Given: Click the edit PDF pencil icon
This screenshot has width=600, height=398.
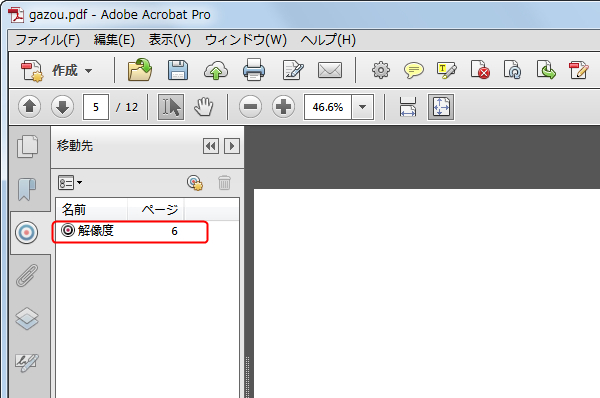Looking at the screenshot, I should [578, 70].
